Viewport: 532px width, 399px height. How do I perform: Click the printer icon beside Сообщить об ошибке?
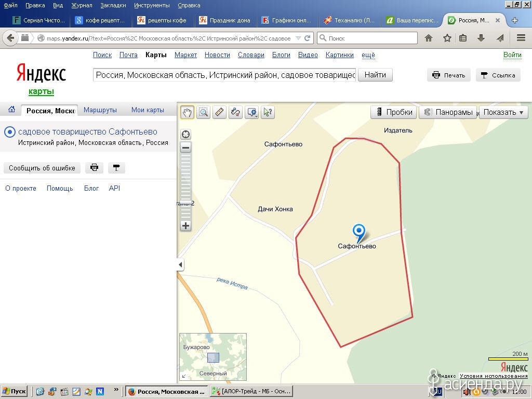tap(95, 168)
